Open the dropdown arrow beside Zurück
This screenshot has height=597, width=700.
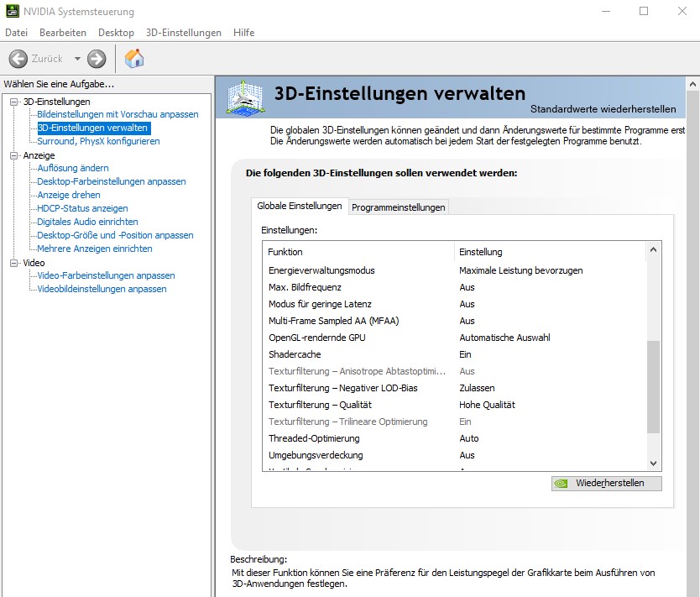pyautogui.click(x=77, y=59)
